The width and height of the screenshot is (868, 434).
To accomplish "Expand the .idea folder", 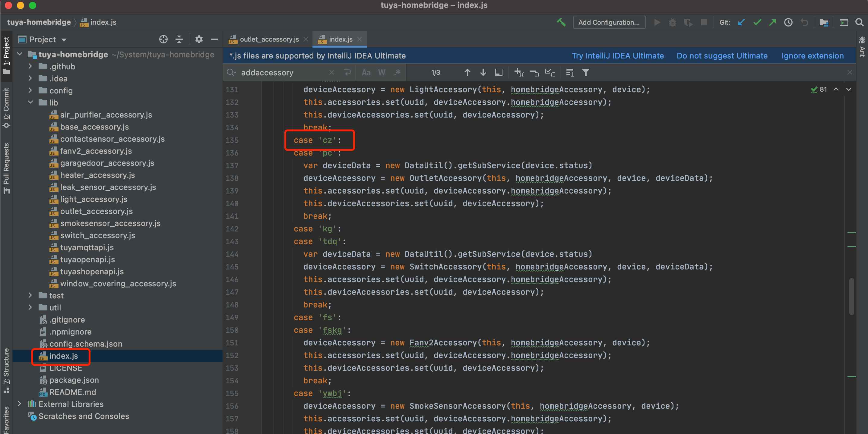I will point(30,78).
